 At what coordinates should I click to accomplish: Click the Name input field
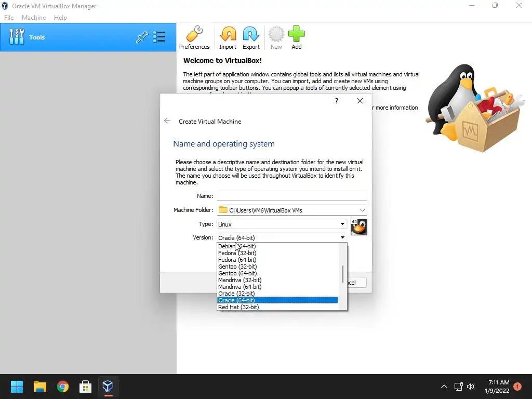[x=292, y=196]
